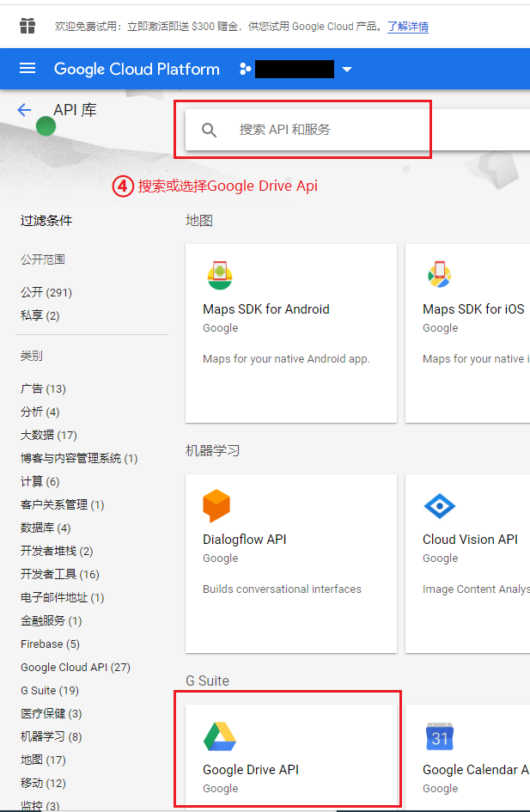Open the 了解详情 link
This screenshot has height=812, width=530.
pos(408,27)
